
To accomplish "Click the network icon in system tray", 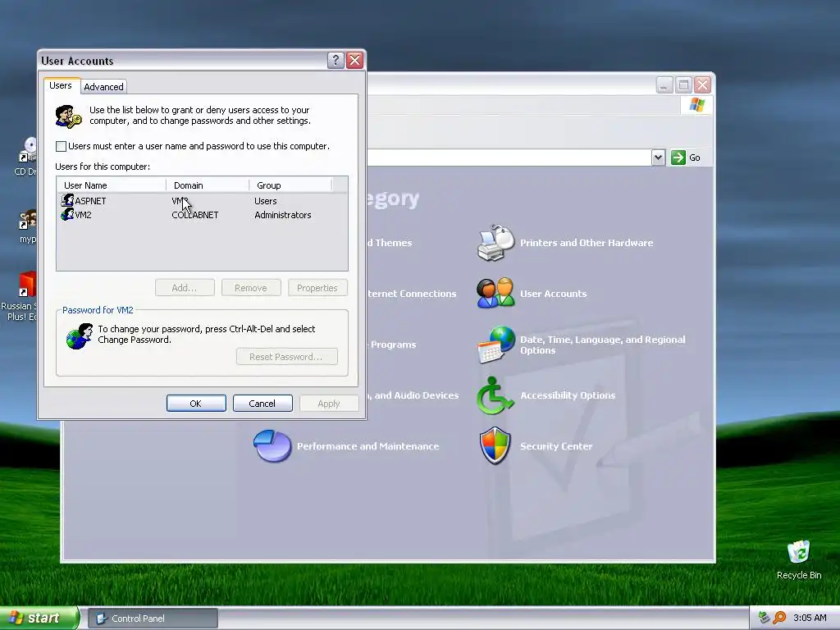I will (764, 618).
